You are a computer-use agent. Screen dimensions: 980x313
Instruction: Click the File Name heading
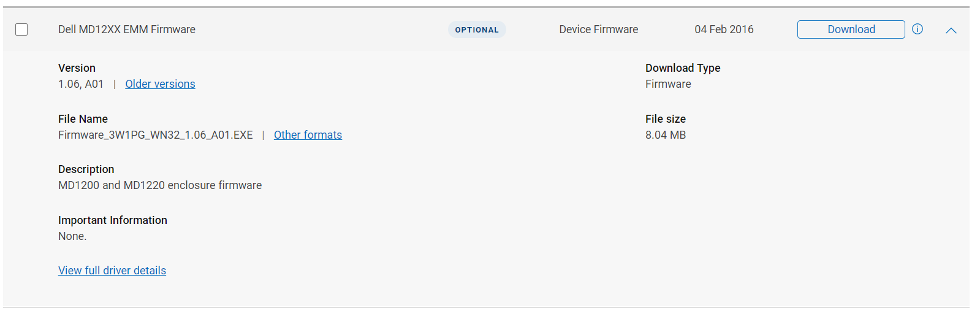83,119
